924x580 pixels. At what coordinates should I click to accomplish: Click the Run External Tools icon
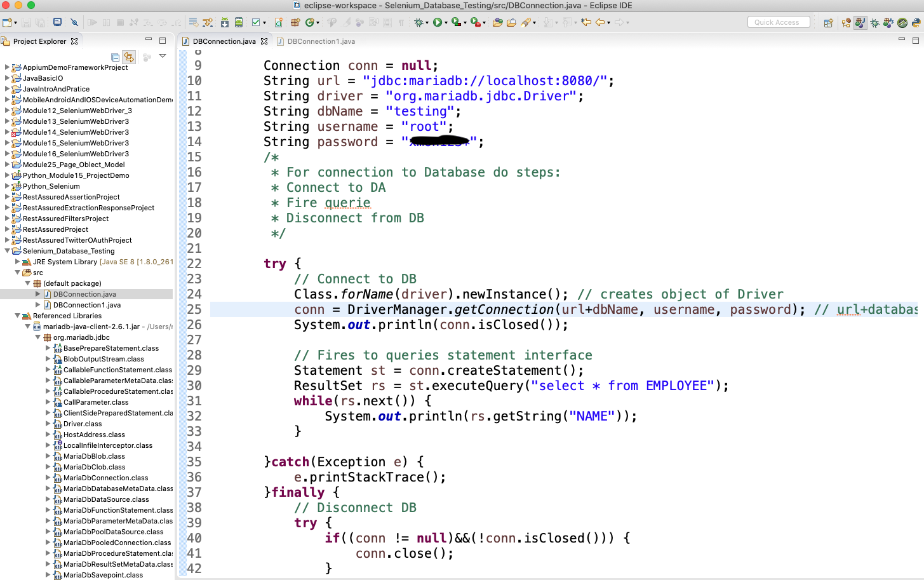(x=474, y=22)
